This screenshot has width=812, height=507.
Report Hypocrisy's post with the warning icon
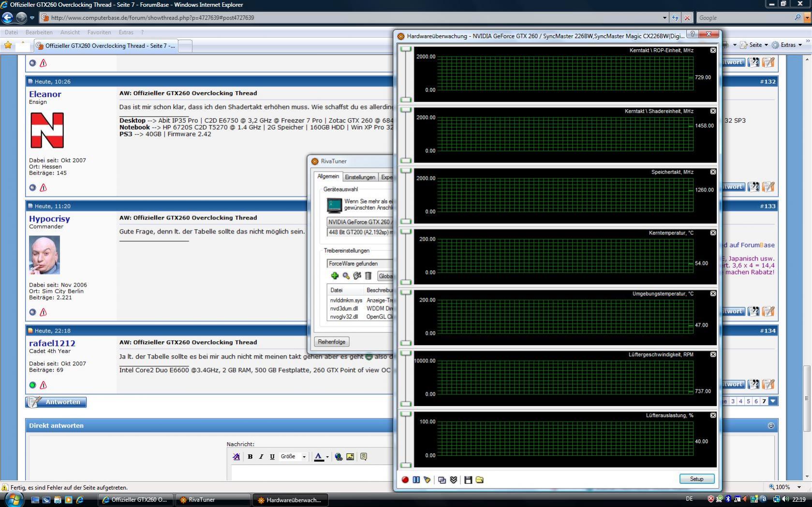(x=43, y=312)
